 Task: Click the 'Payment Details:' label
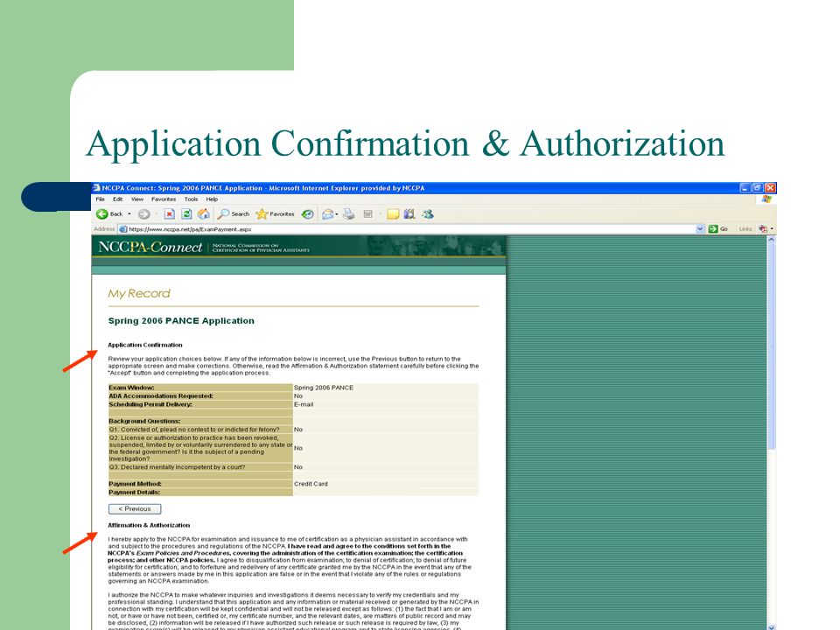pyautogui.click(x=135, y=493)
